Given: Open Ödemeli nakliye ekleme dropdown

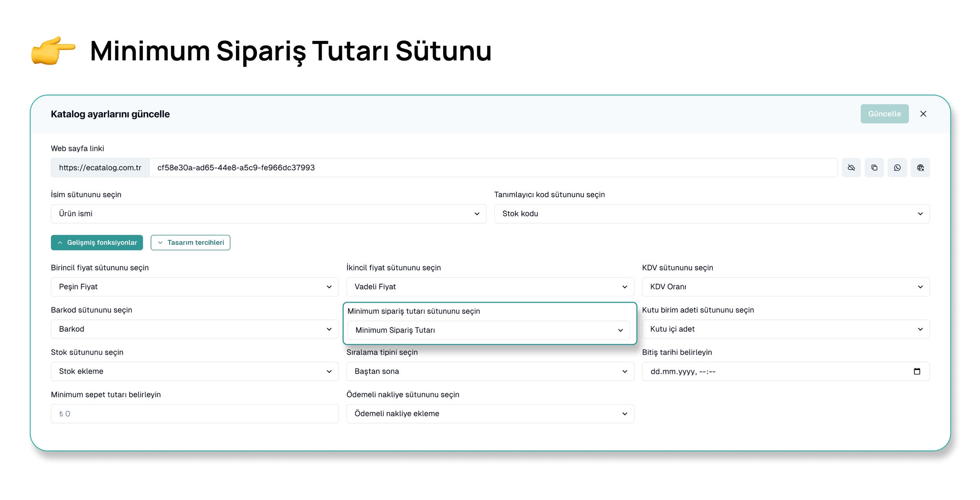Looking at the screenshot, I should (490, 414).
